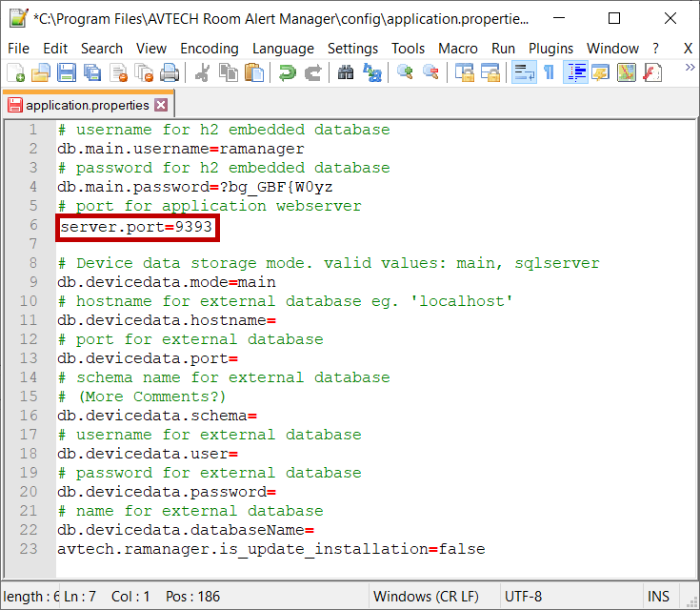700x610 pixels.
Task: Click the server.port=9393 line in editor
Action: [136, 226]
